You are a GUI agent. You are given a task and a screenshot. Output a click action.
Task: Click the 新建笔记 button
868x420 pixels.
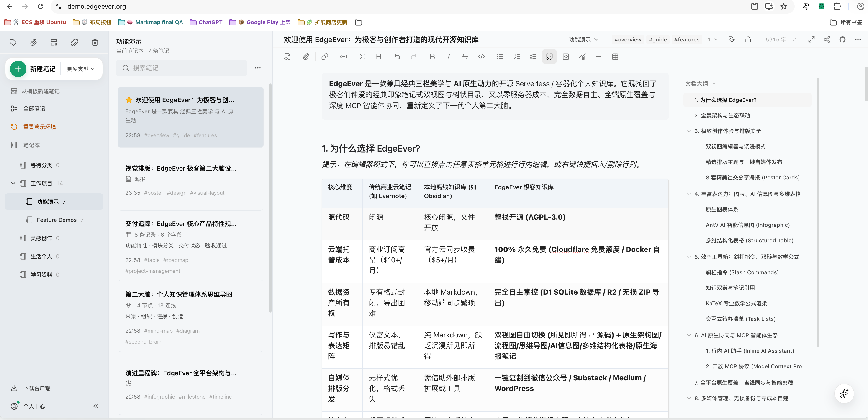(x=33, y=69)
